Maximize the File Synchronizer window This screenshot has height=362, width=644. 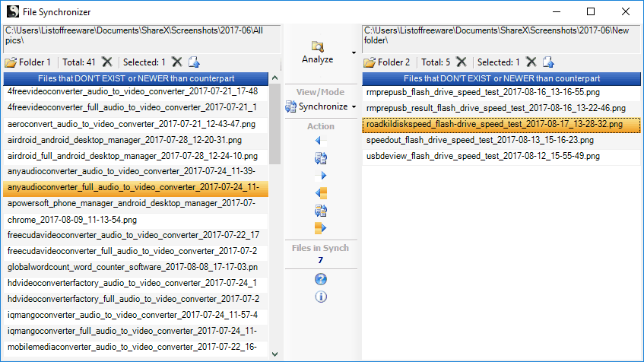point(591,11)
